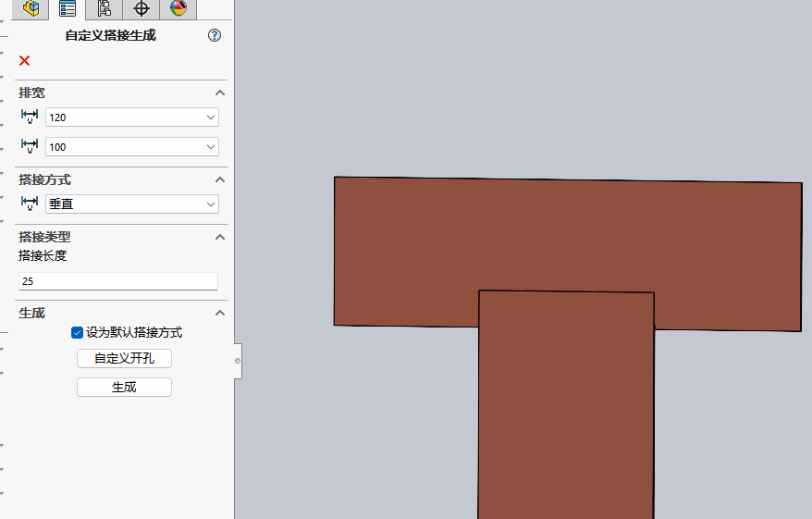Open the DimXpertManager crosshair tab
The height and width of the screenshot is (519, 812).
pos(141,9)
